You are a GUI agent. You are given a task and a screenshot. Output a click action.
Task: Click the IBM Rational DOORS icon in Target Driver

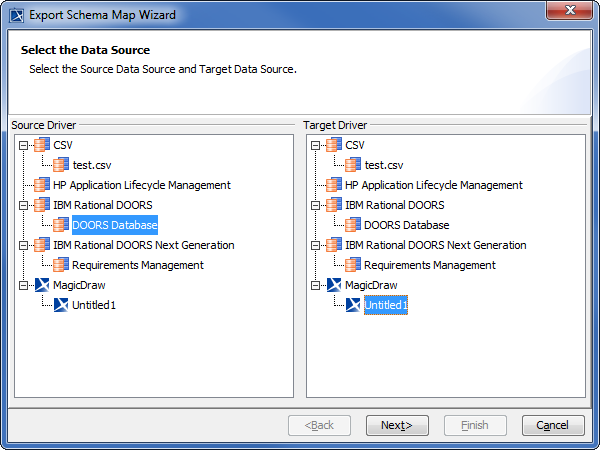(x=333, y=205)
